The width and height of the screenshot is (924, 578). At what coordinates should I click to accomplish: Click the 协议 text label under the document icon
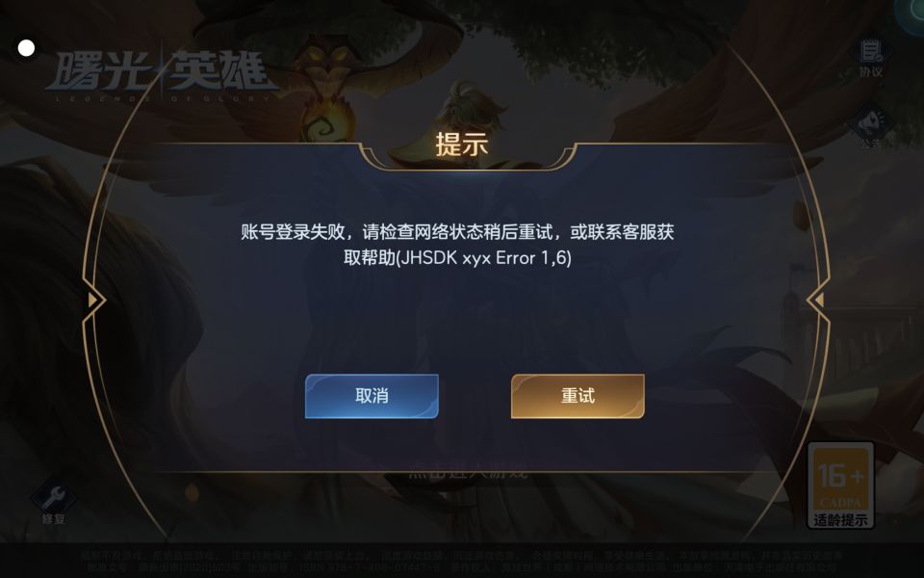click(870, 72)
